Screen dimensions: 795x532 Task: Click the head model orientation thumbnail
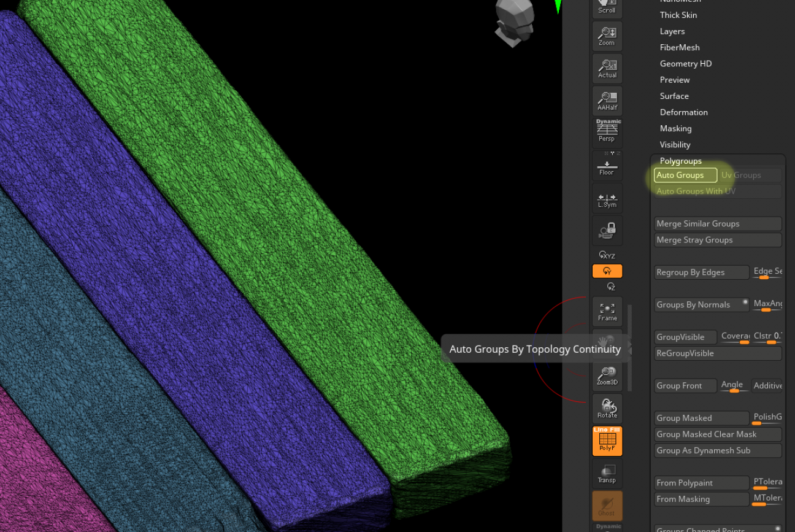[x=515, y=23]
